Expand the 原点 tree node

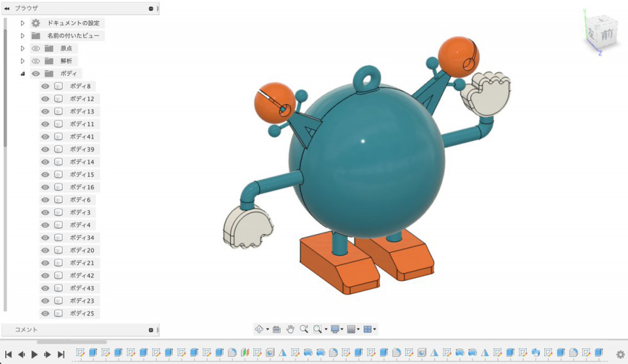pos(22,48)
